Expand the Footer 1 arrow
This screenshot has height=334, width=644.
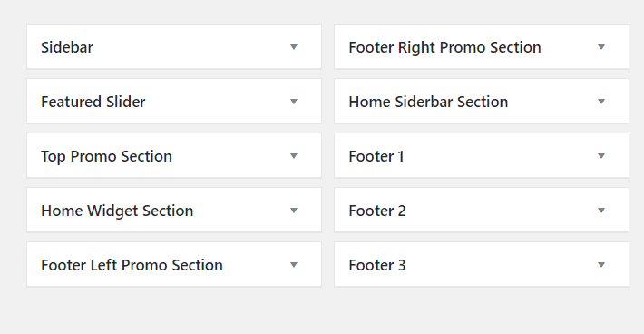(601, 156)
